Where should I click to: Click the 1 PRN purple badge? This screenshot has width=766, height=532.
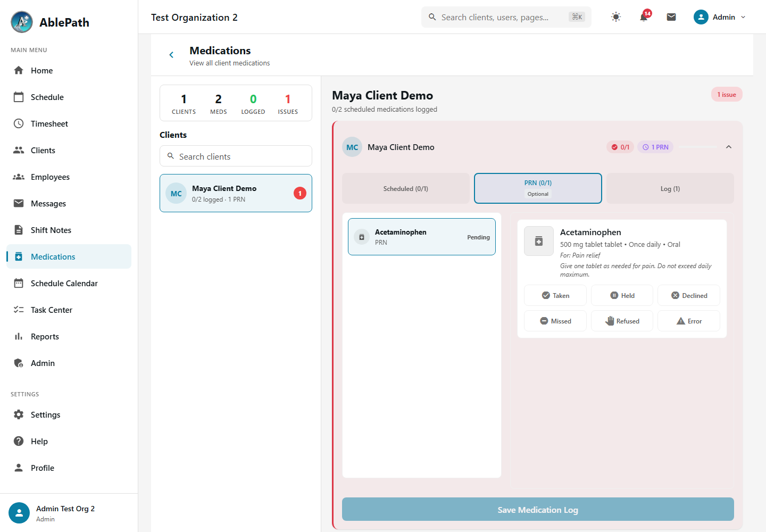point(655,147)
